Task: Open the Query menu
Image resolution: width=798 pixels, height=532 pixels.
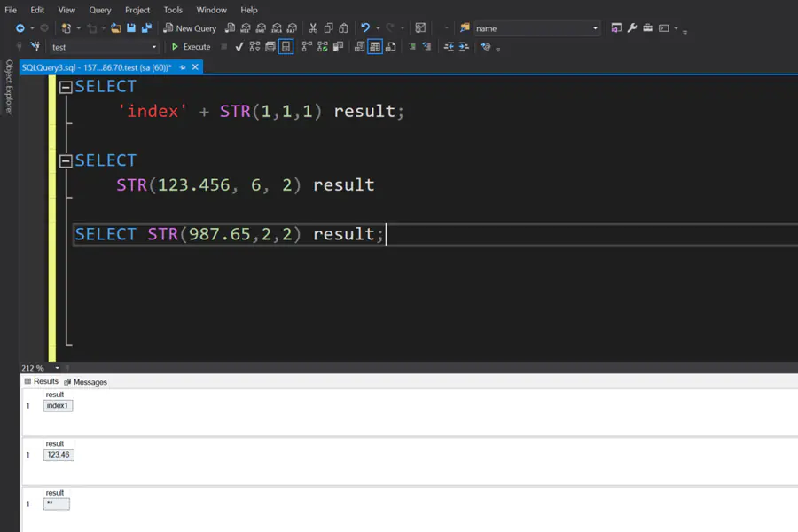Action: click(x=99, y=10)
